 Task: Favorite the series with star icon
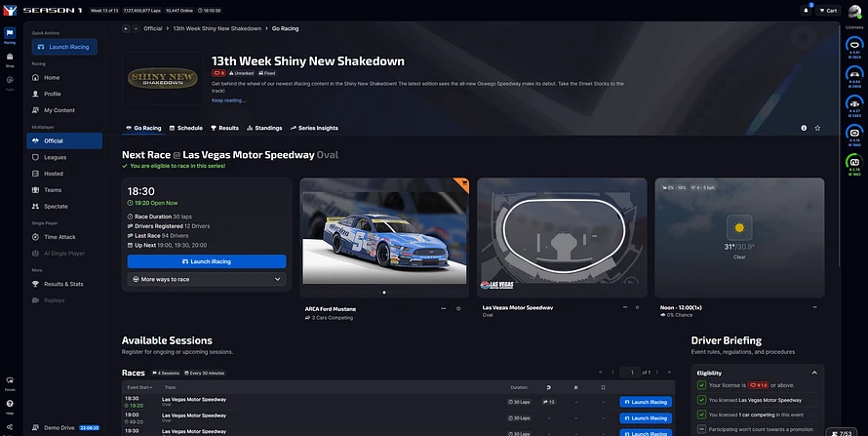tap(817, 128)
